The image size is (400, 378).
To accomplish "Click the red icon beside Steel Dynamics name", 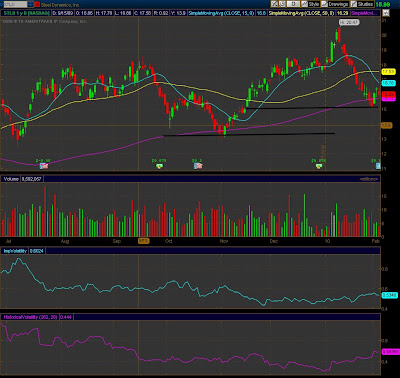I will pos(37,4).
